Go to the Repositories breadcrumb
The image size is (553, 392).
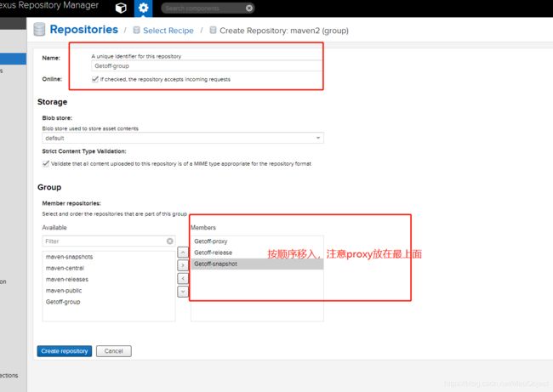83,29
